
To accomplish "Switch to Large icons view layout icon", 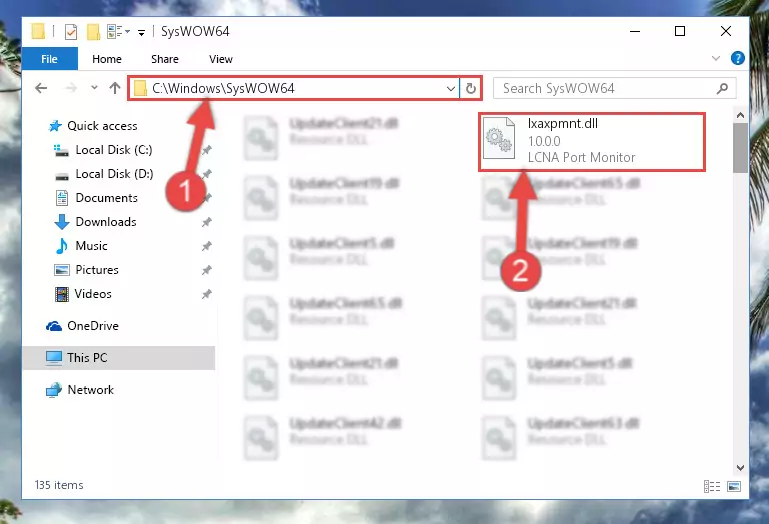I will (x=734, y=486).
